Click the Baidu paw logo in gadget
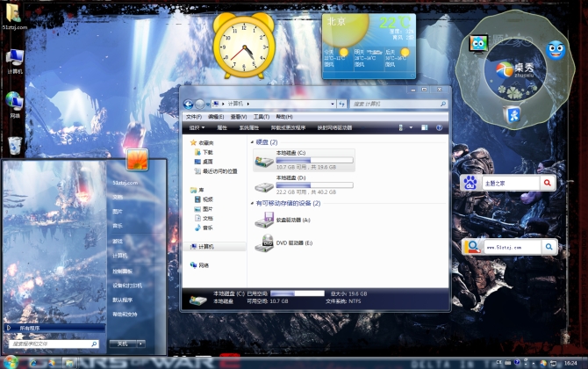The width and height of the screenshot is (588, 369). (x=470, y=183)
